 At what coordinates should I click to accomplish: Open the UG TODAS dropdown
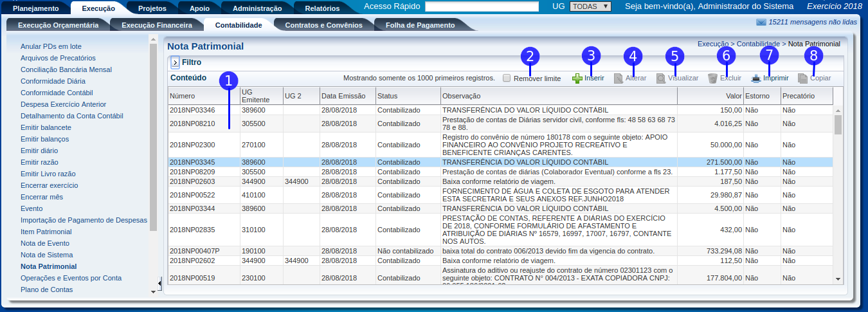(x=590, y=6)
